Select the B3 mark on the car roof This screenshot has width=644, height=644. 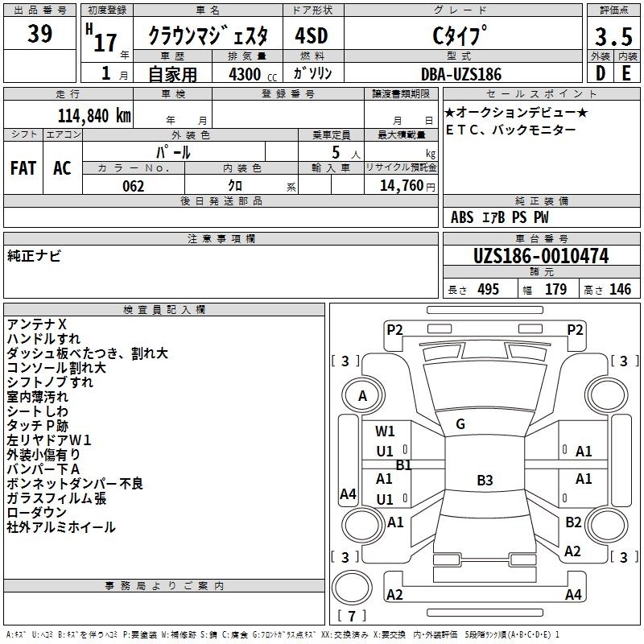[485, 481]
